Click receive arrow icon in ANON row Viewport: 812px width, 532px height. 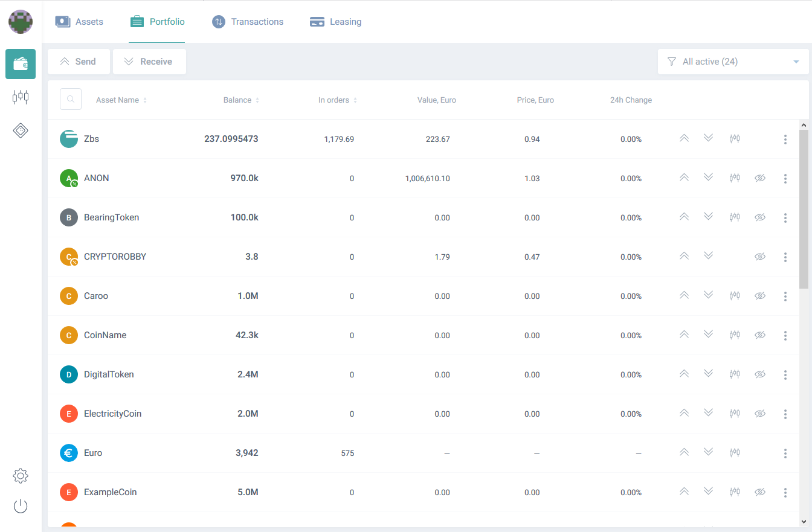click(709, 178)
